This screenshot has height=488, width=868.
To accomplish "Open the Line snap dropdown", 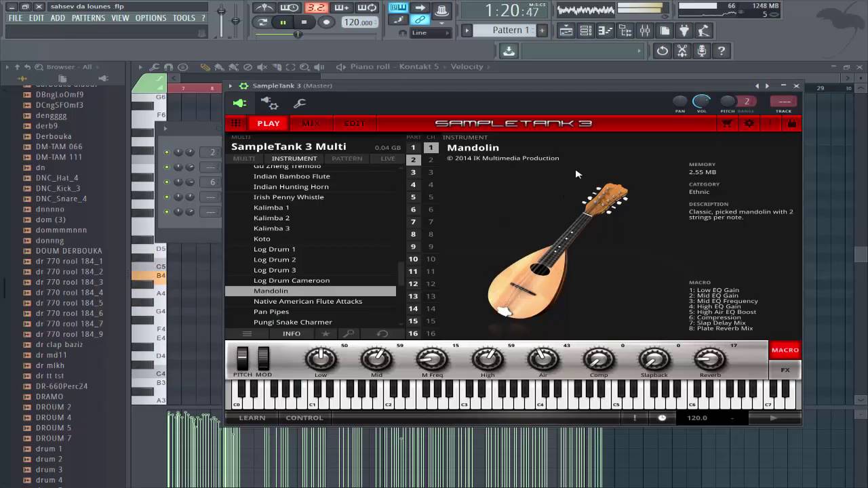I will pyautogui.click(x=429, y=33).
